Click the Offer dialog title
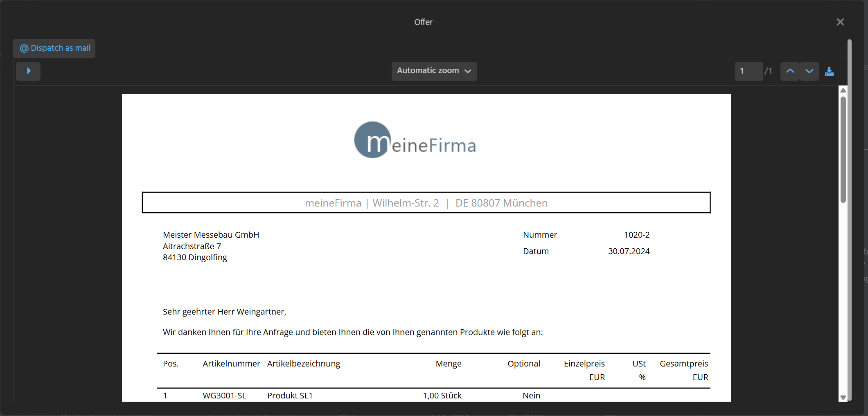 pos(423,22)
